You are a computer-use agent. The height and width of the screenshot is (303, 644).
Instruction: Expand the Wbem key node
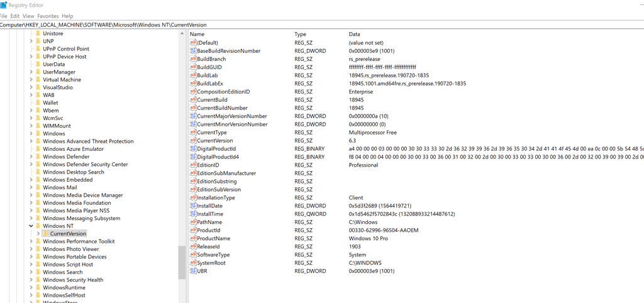pyautogui.click(x=31, y=111)
